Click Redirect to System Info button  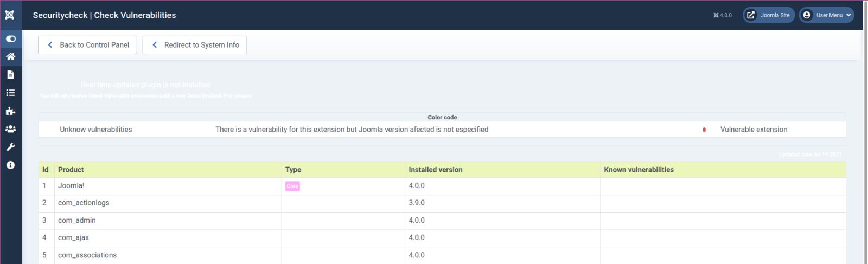click(195, 45)
